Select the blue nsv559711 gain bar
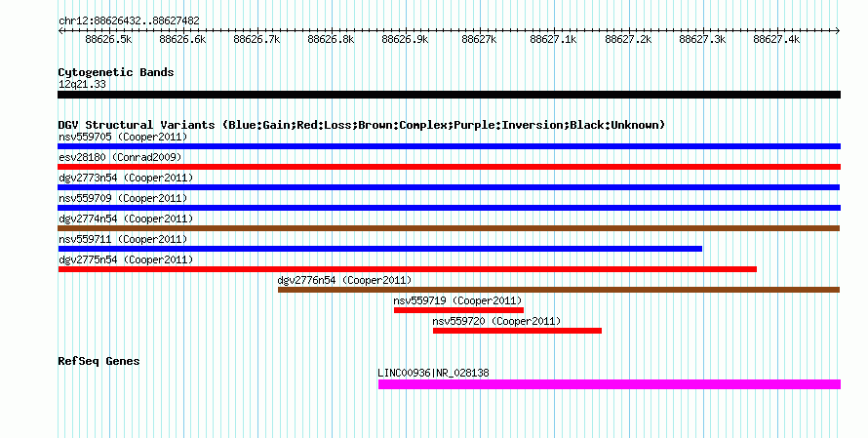This screenshot has height=438, width=868. coord(379,249)
